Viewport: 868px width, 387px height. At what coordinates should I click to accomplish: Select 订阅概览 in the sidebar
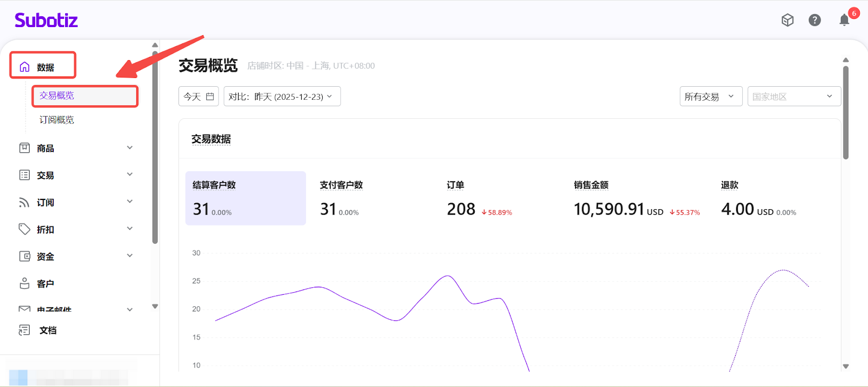pos(57,120)
